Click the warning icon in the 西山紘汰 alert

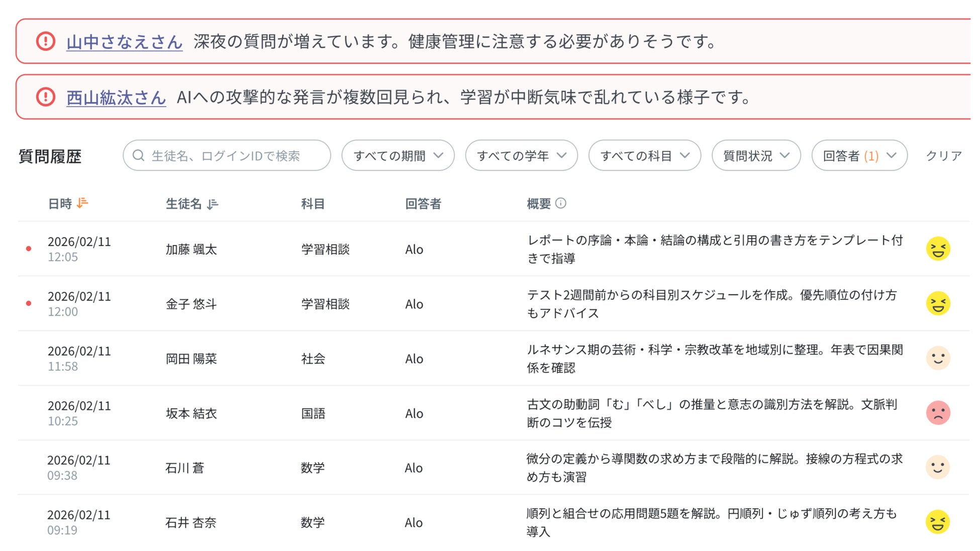point(46,96)
